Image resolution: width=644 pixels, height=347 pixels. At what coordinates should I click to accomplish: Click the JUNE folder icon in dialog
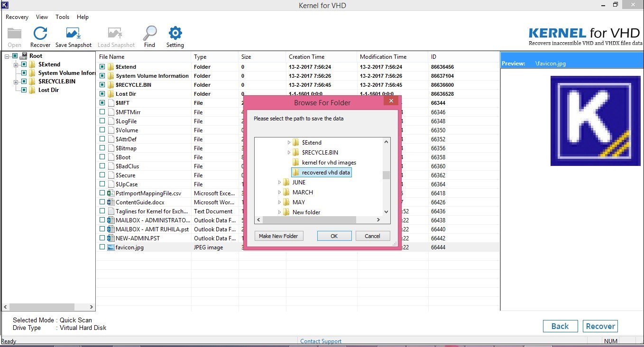click(x=286, y=183)
